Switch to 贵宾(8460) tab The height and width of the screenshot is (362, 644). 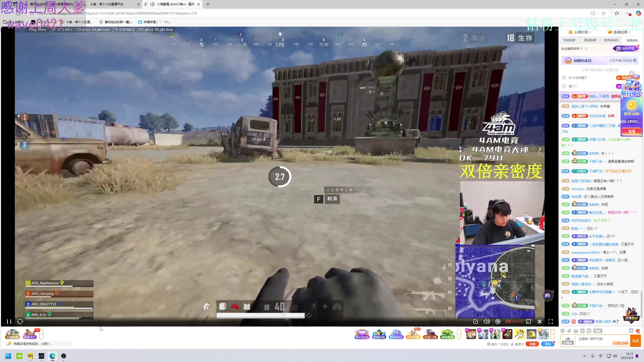611,40
